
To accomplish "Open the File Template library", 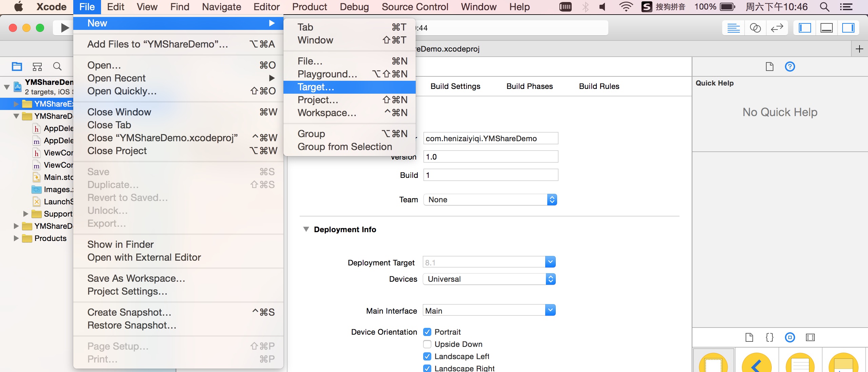I will click(x=749, y=337).
